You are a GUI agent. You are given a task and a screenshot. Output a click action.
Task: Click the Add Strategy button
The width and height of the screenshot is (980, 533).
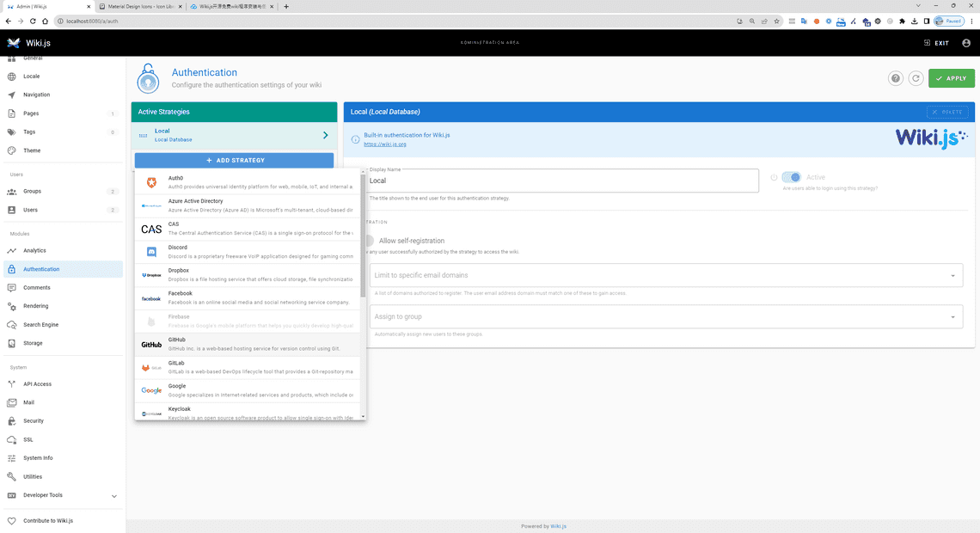point(235,160)
